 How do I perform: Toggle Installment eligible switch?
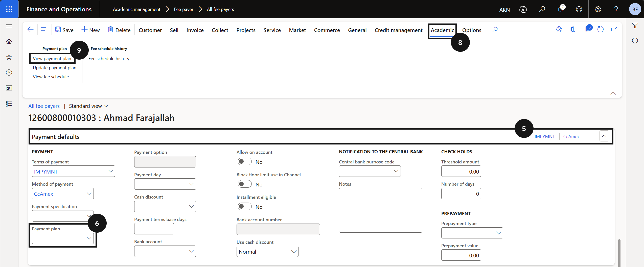coord(244,207)
